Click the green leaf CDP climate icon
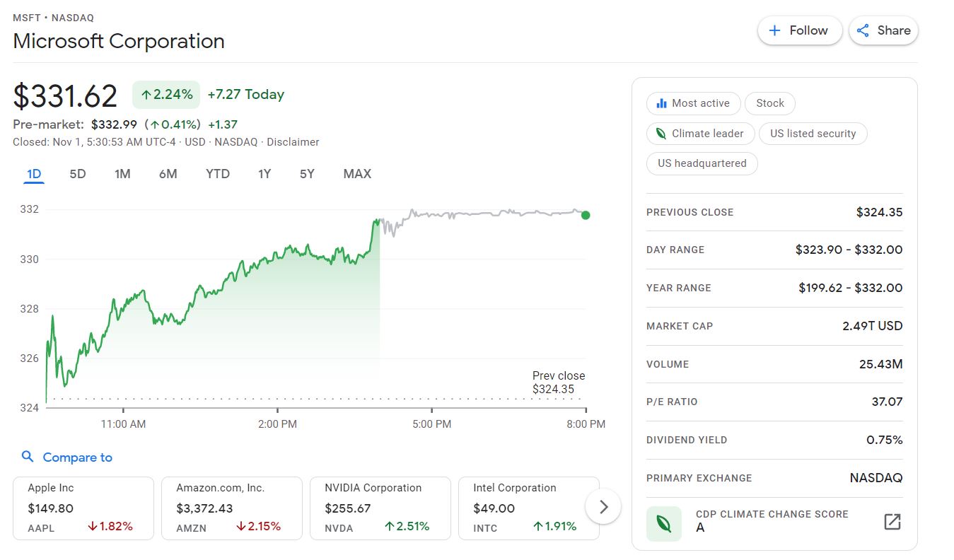Viewport: 954px width, 560px height. tap(664, 524)
